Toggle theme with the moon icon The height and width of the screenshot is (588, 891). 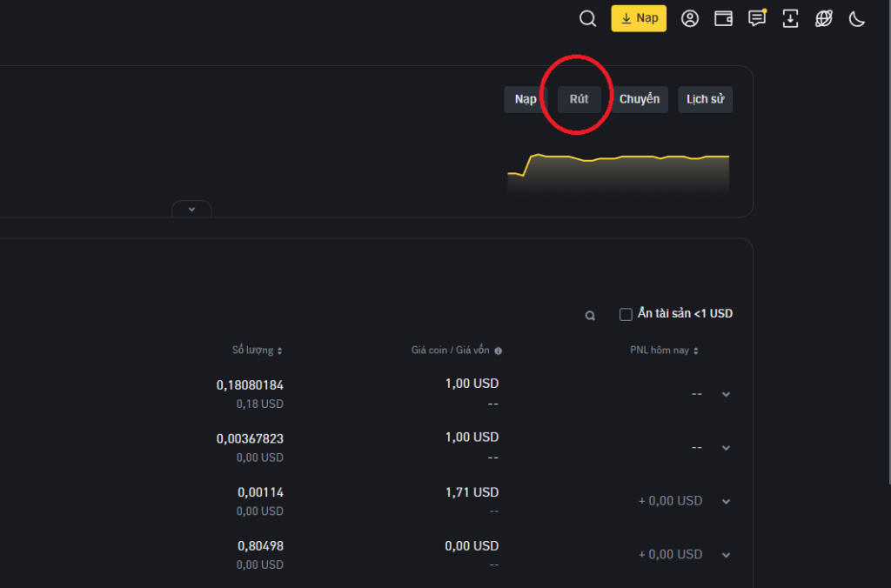(857, 19)
